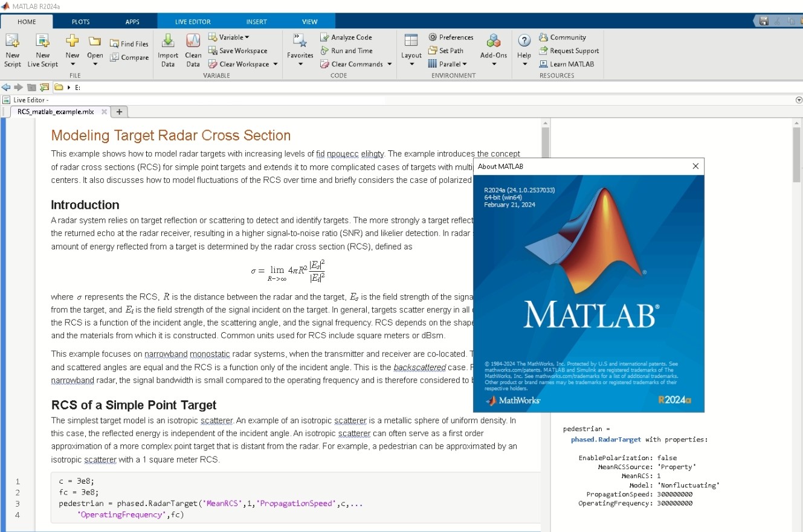
Task: Open the Clean Data tool
Action: 193,51
